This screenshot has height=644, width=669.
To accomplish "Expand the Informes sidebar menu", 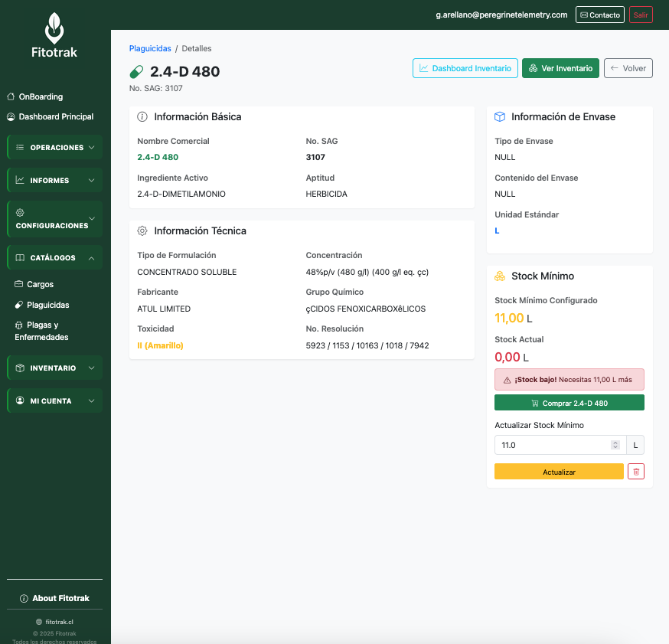I will (55, 181).
